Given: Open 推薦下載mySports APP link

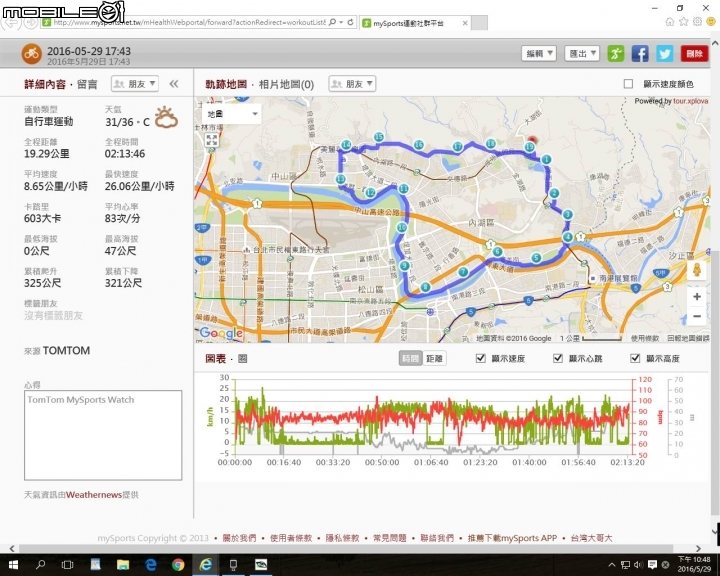Looking at the screenshot, I should pos(512,538).
